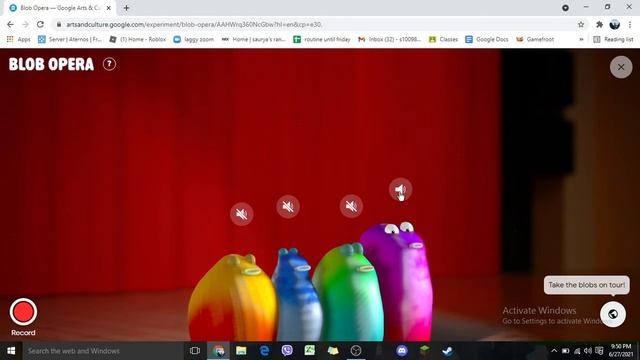Open the Apps bookmark shortcut
This screenshot has height=360, width=640.
(19, 39)
